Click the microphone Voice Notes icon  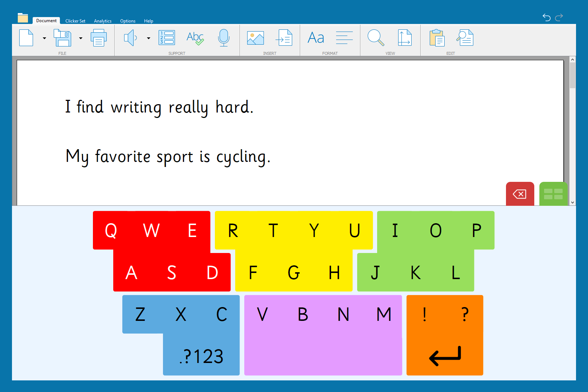point(224,38)
